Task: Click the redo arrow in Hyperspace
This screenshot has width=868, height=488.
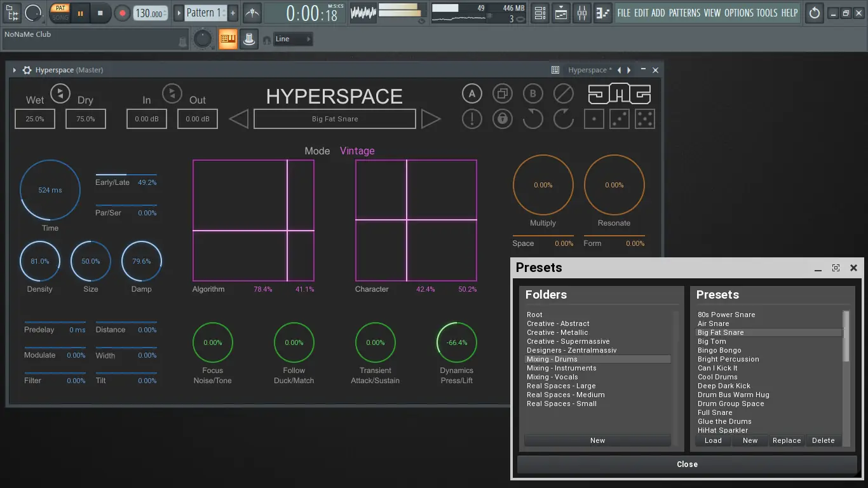Action: tap(563, 119)
